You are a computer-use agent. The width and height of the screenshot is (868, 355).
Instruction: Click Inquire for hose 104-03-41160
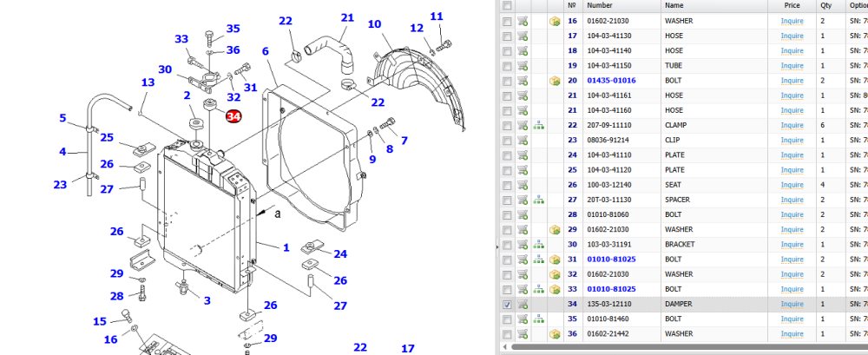(x=792, y=111)
